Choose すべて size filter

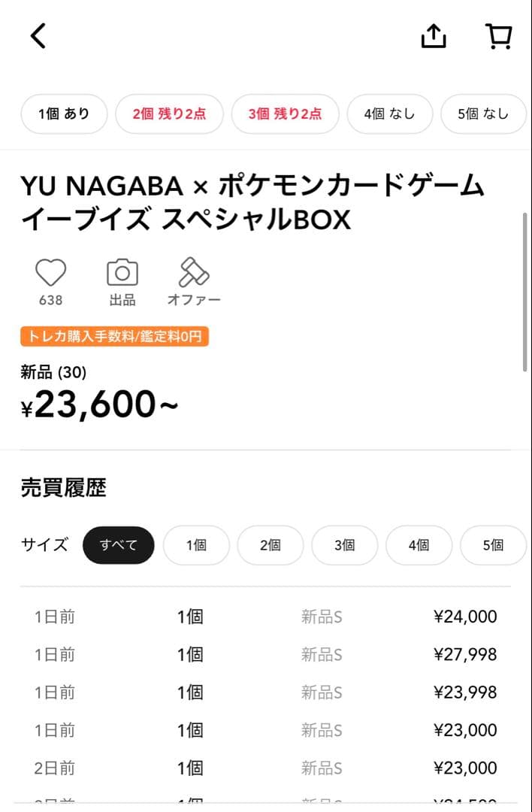tap(118, 545)
